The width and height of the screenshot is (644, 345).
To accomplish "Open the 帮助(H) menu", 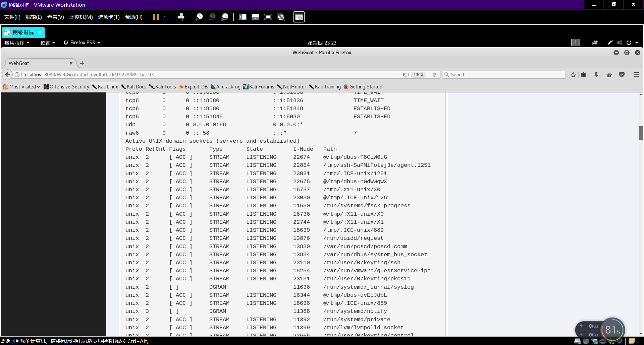I will point(133,17).
